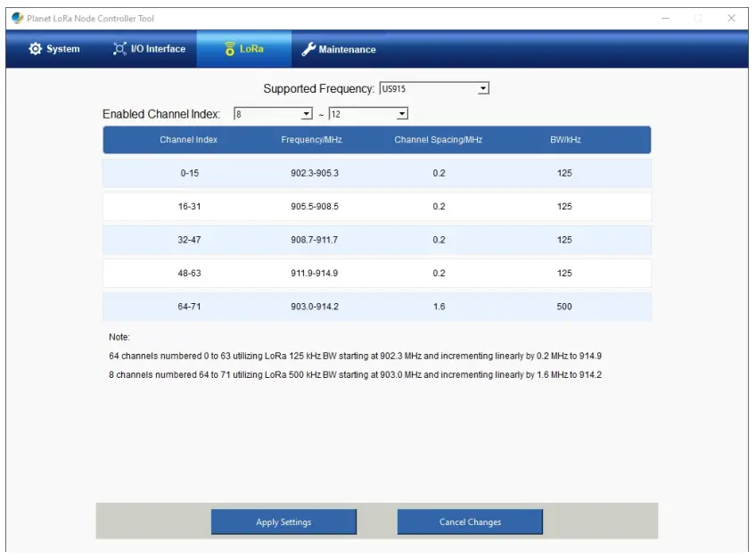Click the Maintenance wrench icon
This screenshot has height=558, width=756.
tap(308, 49)
